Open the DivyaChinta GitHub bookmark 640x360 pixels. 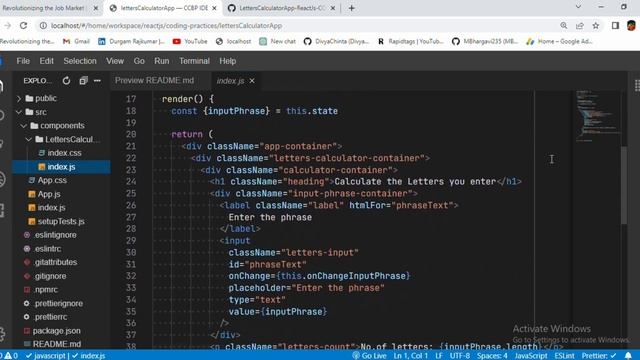[336, 41]
